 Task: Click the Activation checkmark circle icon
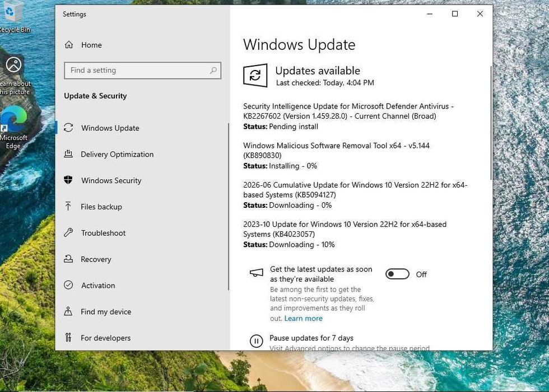point(68,285)
